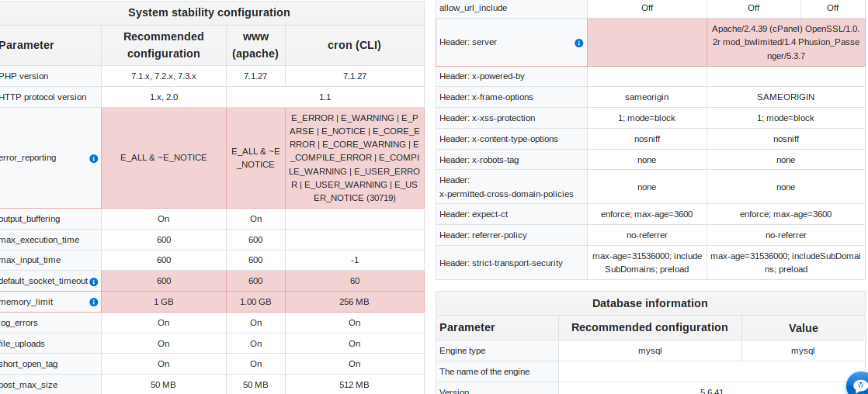The height and width of the screenshot is (394, 868).
Task: Click the max_execution_time parameter label
Action: (x=39, y=240)
